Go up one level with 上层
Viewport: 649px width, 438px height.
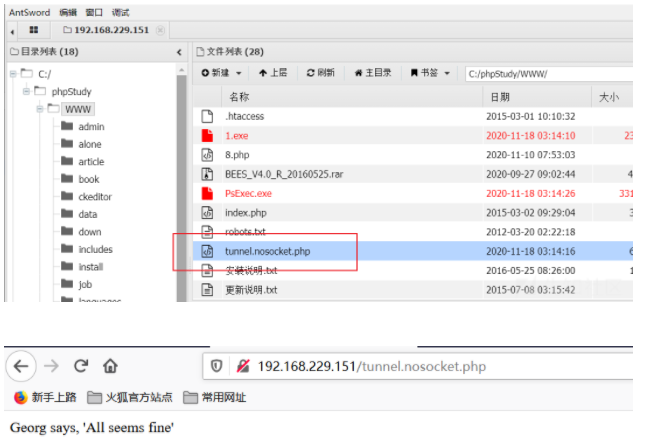point(273,73)
